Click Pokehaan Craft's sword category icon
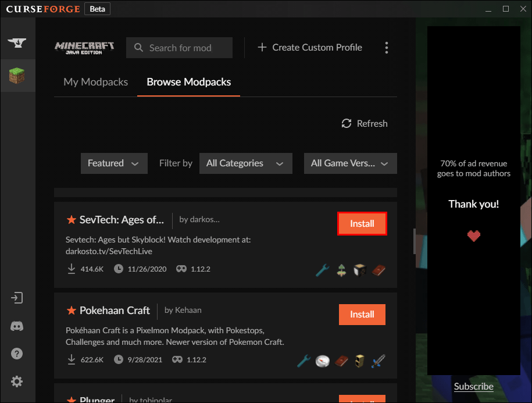The image size is (532, 403). coord(379,361)
